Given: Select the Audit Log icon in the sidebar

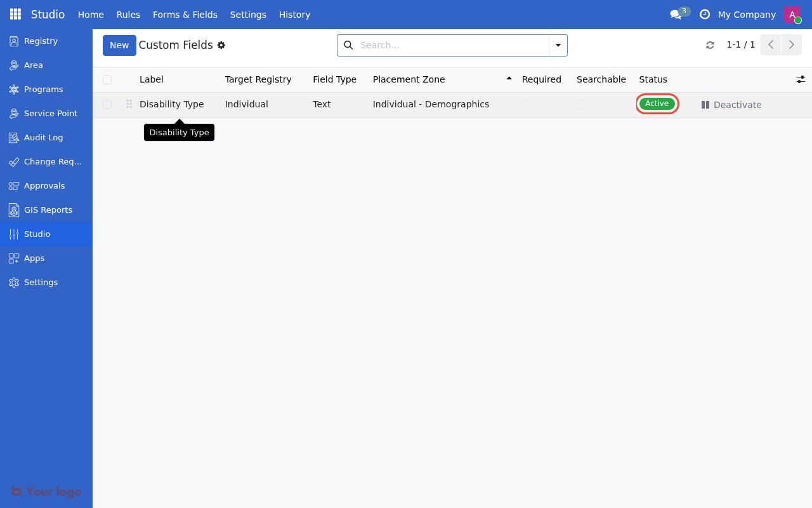Looking at the screenshot, I should pos(13,137).
